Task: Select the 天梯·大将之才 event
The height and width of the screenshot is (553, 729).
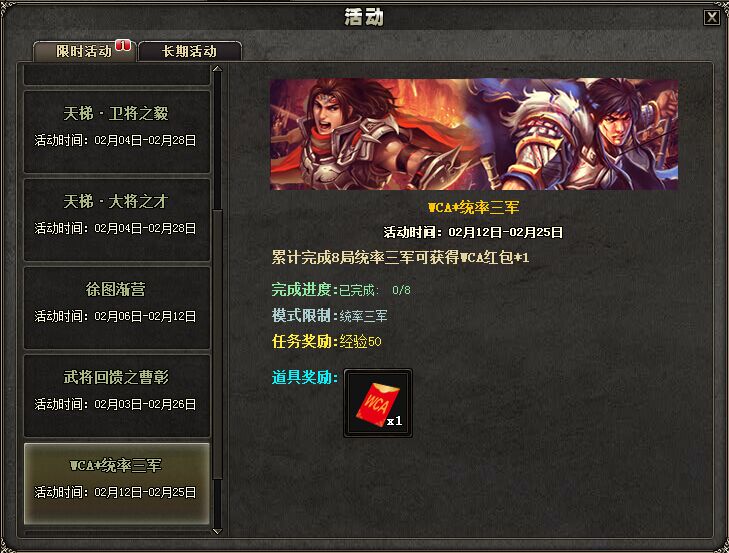Action: click(117, 220)
